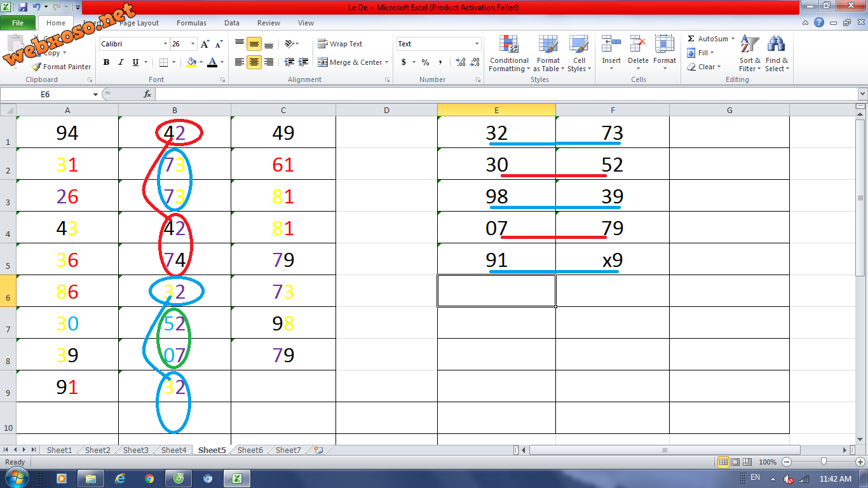This screenshot has width=868, height=488.
Task: Toggle Italic formatting
Action: coord(121,62)
